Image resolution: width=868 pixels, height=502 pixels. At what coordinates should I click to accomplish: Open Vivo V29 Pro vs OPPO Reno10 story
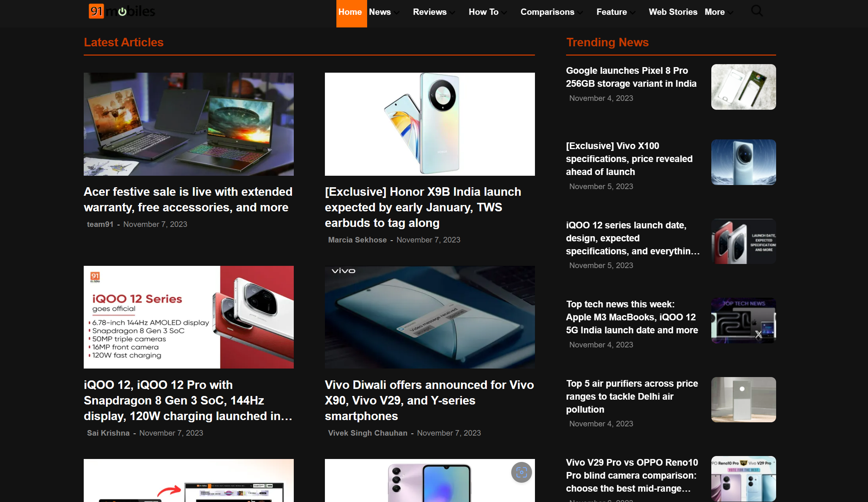pyautogui.click(x=632, y=475)
